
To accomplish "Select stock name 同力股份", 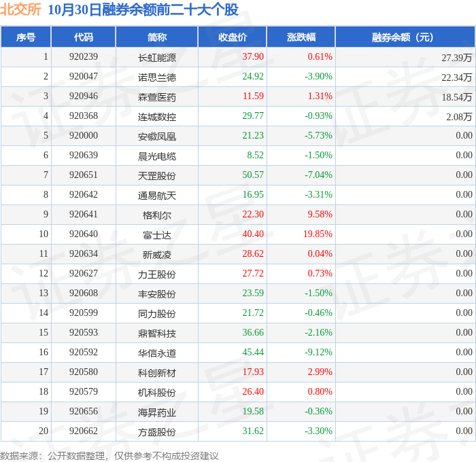I will click(x=157, y=314).
